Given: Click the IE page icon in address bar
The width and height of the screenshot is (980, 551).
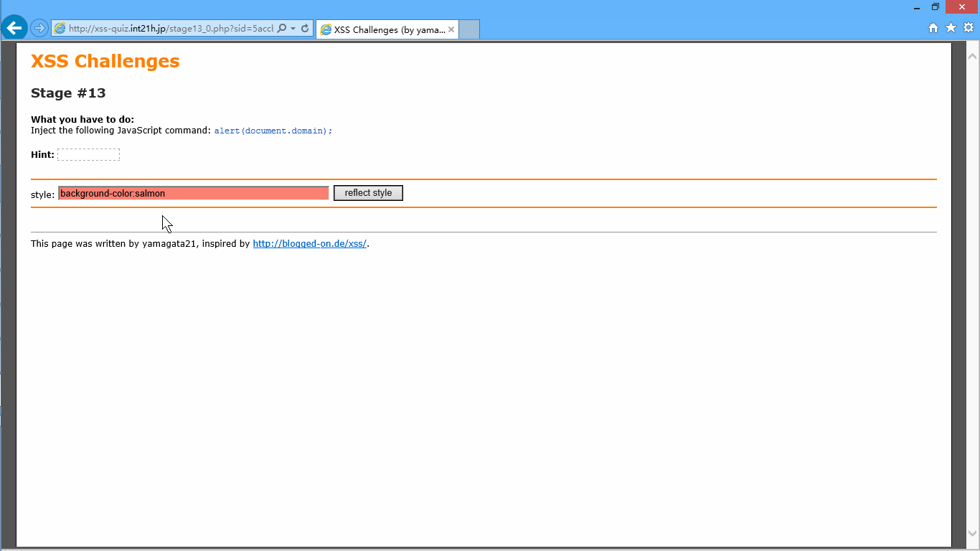Looking at the screenshot, I should point(60,29).
